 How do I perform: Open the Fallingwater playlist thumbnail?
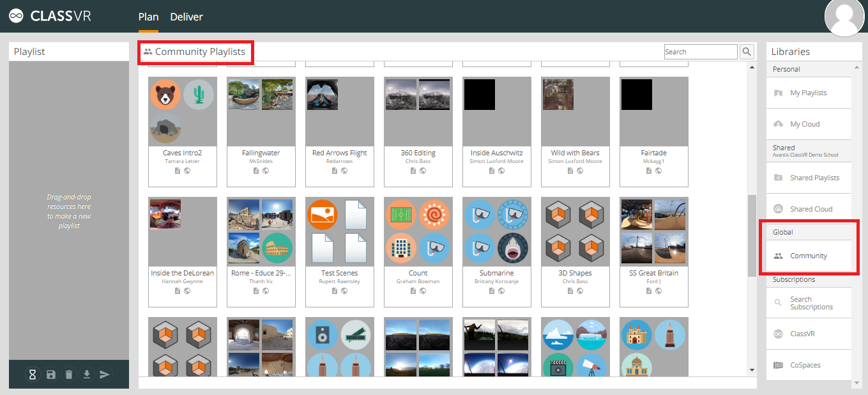point(261,111)
